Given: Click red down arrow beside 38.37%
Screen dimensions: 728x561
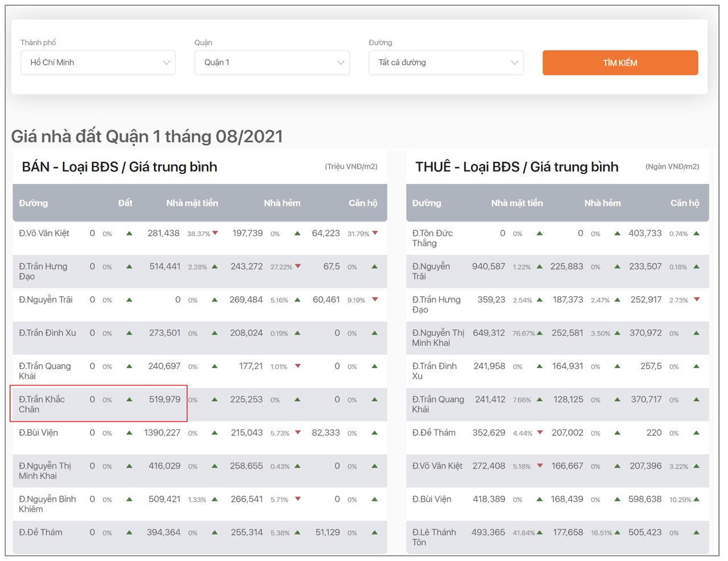Looking at the screenshot, I should [x=215, y=233].
